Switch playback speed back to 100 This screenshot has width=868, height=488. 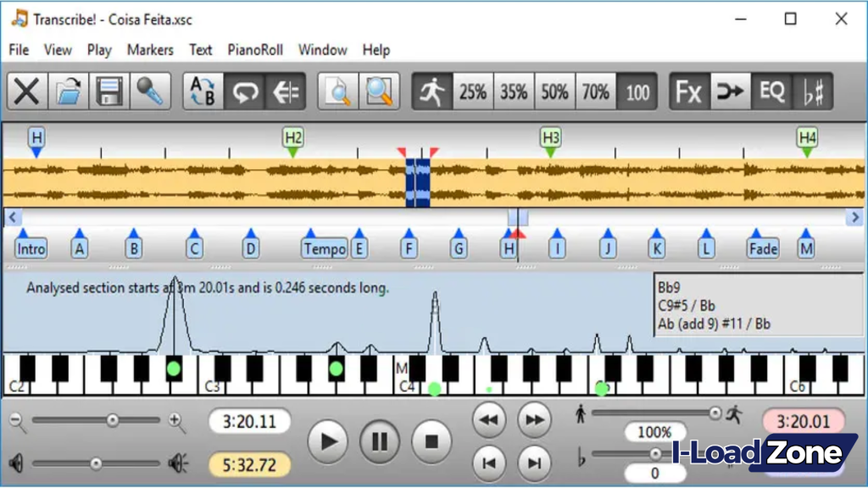(637, 91)
